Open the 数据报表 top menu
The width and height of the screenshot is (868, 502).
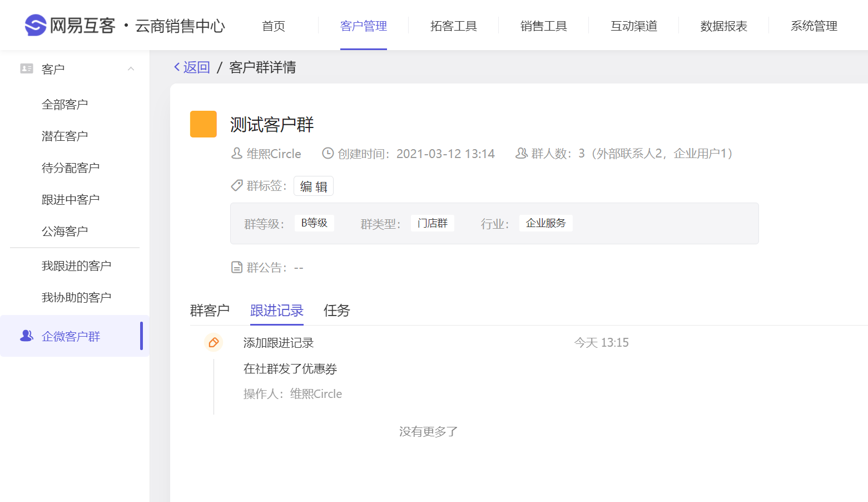tap(724, 26)
